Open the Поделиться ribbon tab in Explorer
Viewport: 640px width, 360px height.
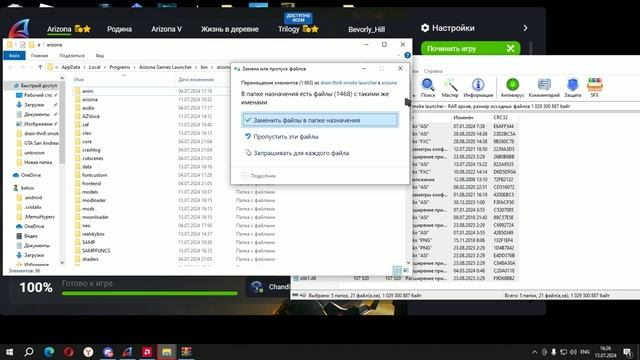72,56
